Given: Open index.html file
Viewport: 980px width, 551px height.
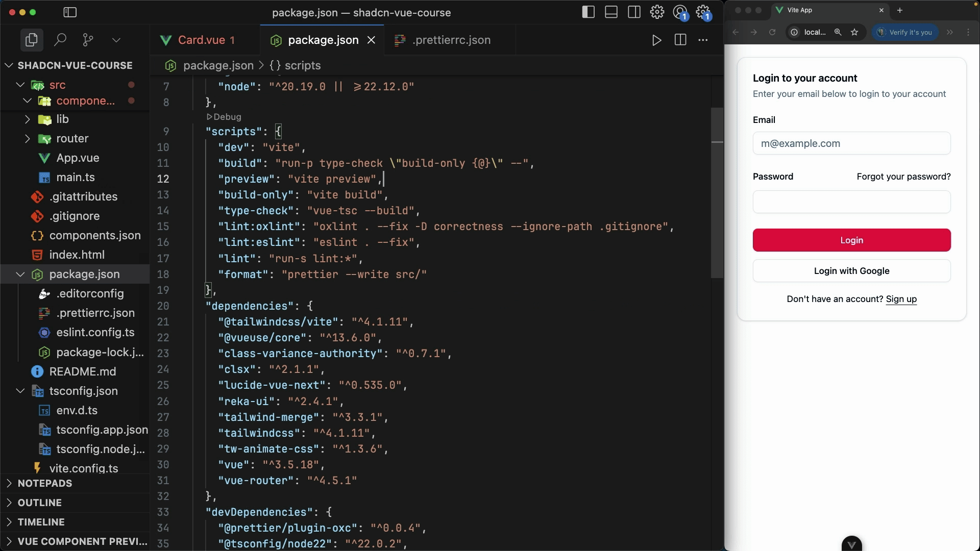Looking at the screenshot, I should point(77,255).
